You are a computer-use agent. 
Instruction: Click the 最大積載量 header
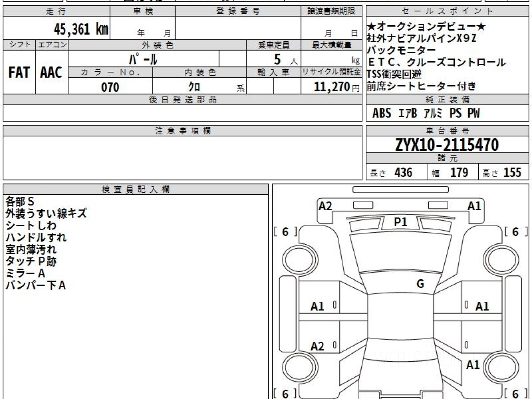coord(332,45)
